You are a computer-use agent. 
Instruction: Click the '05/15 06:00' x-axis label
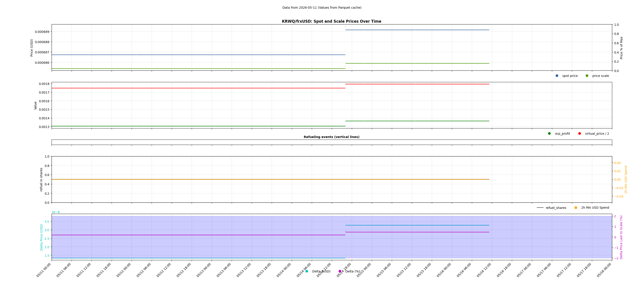point(384,270)
